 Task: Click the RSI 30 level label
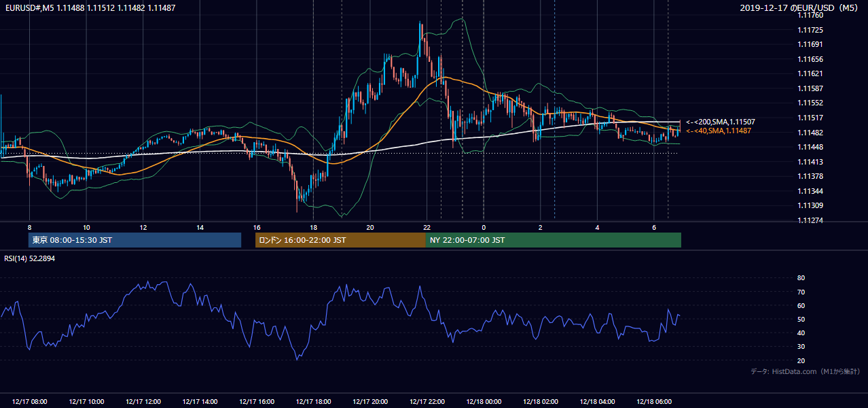pyautogui.click(x=801, y=346)
